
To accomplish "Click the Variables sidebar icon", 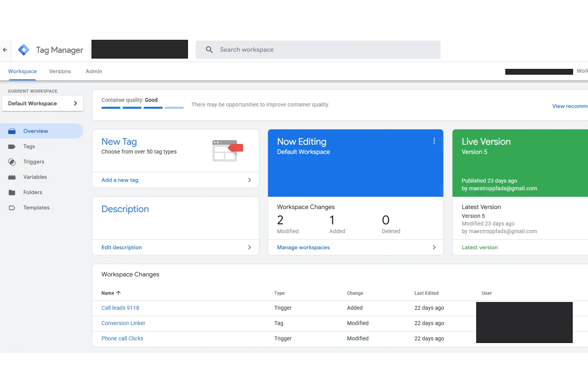I will click(x=12, y=177).
